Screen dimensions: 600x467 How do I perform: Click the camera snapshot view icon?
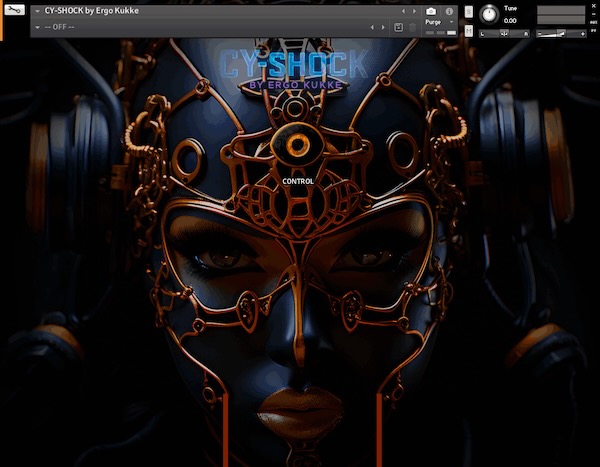[x=431, y=11]
